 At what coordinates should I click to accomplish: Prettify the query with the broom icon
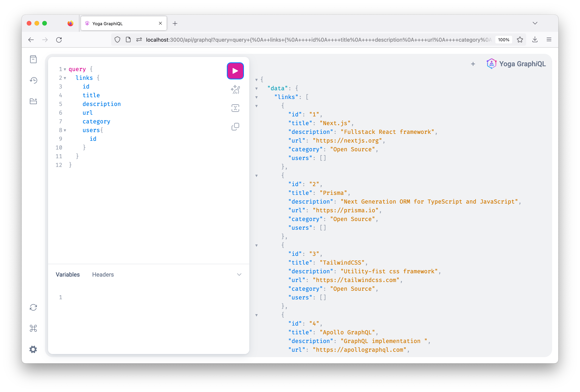click(235, 90)
